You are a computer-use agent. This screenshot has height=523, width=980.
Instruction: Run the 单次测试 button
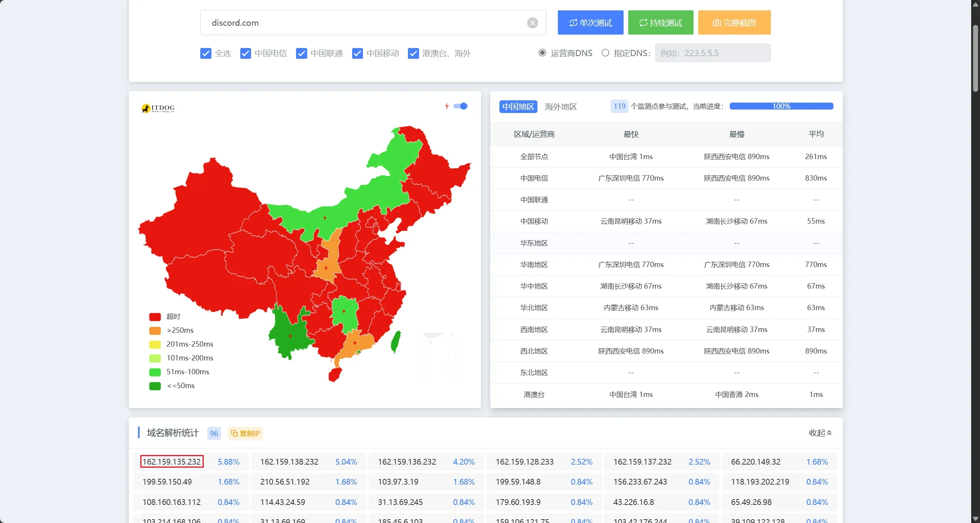[590, 23]
